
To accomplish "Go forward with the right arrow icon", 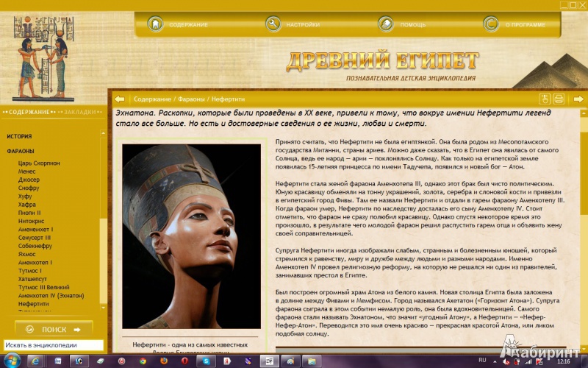I will coord(578,99).
